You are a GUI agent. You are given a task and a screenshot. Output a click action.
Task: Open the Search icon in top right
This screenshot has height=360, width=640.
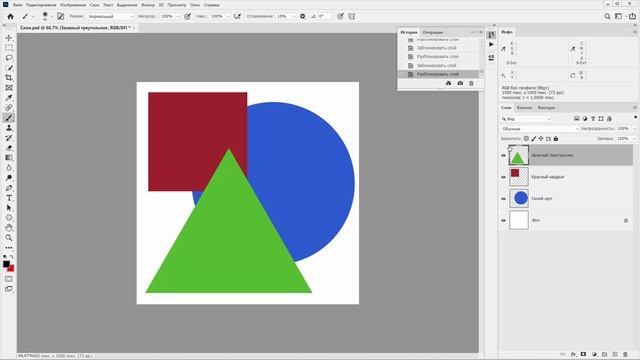[x=607, y=16]
